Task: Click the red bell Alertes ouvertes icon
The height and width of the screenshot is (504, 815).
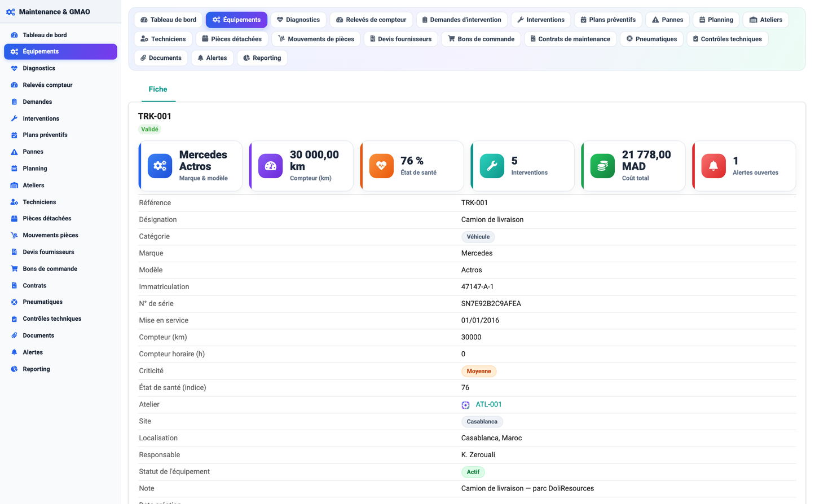Action: (x=713, y=166)
